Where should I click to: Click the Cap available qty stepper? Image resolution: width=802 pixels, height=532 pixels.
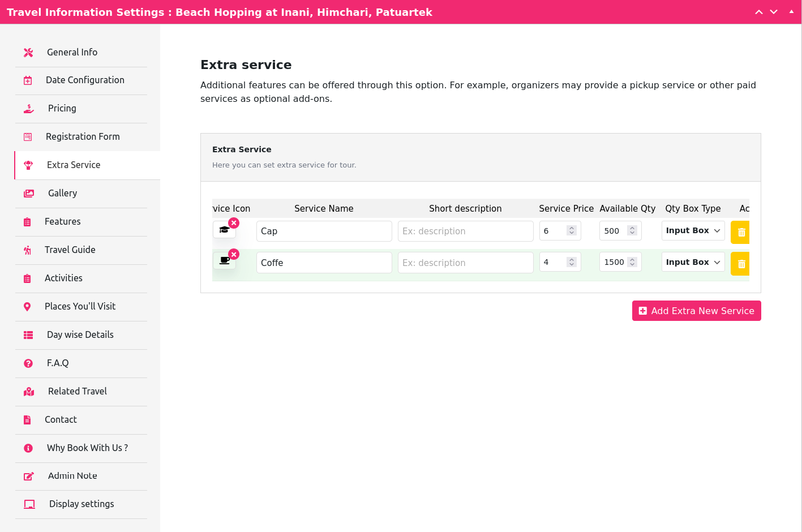(632, 230)
